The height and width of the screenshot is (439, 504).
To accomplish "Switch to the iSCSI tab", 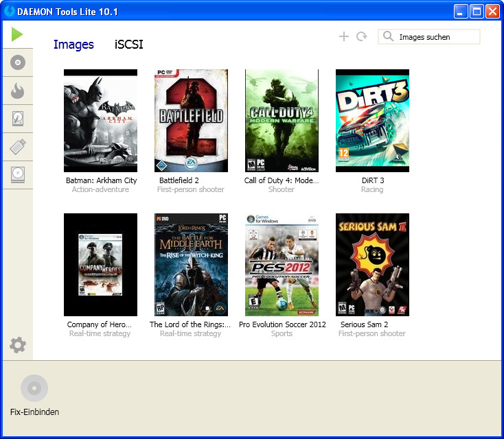I will pyautogui.click(x=128, y=45).
